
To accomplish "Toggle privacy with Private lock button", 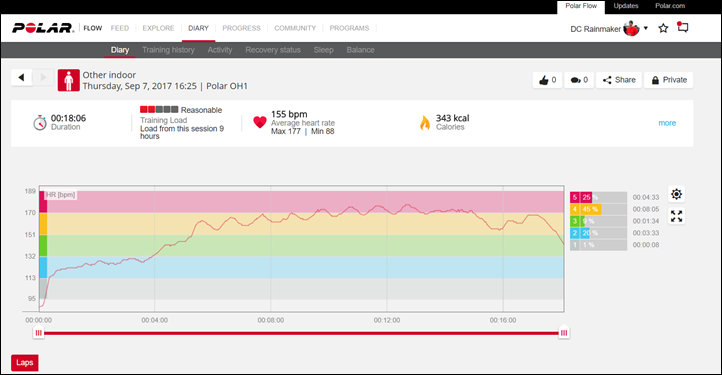I will click(669, 80).
